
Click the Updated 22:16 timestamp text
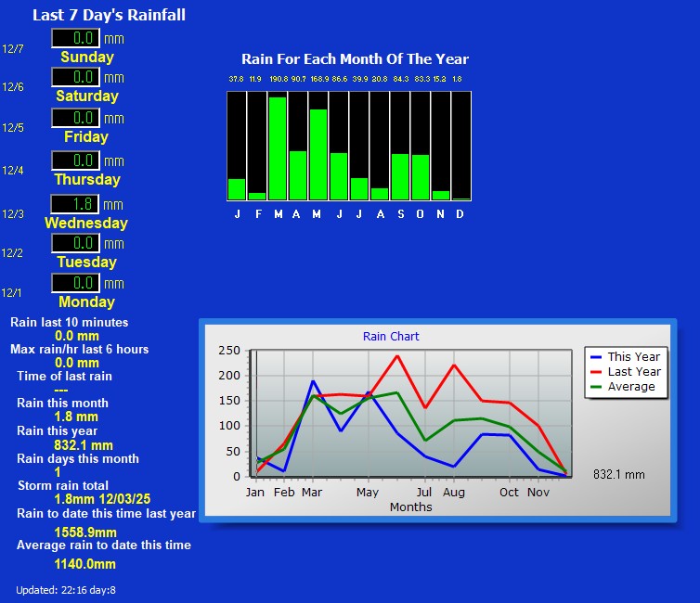tap(66, 590)
